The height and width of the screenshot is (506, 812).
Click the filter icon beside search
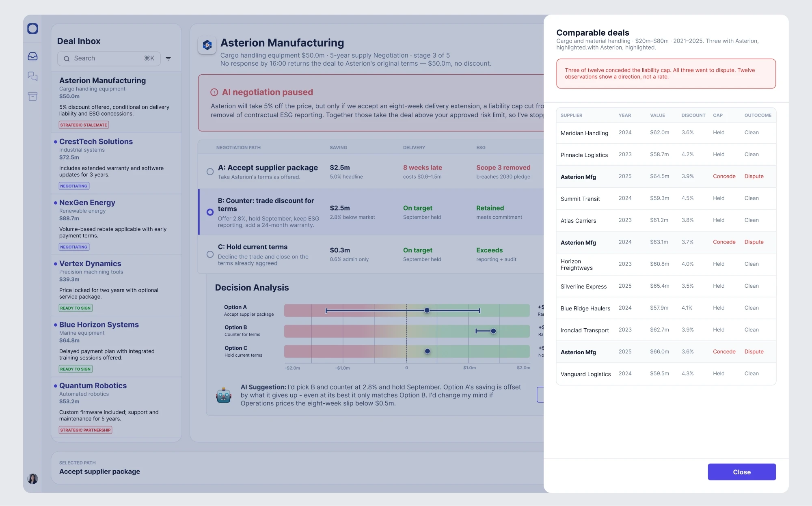[x=168, y=58]
